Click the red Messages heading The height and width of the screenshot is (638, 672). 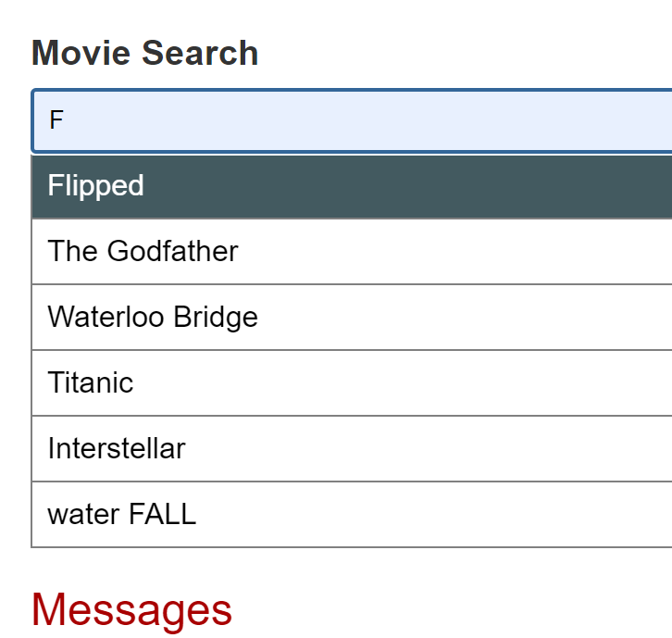click(131, 609)
